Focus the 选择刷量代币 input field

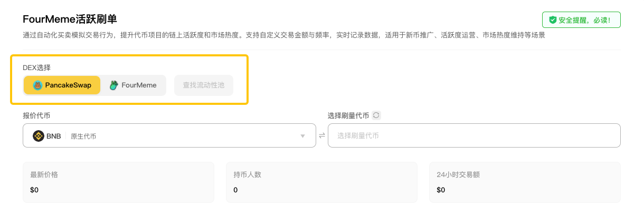coord(474,136)
